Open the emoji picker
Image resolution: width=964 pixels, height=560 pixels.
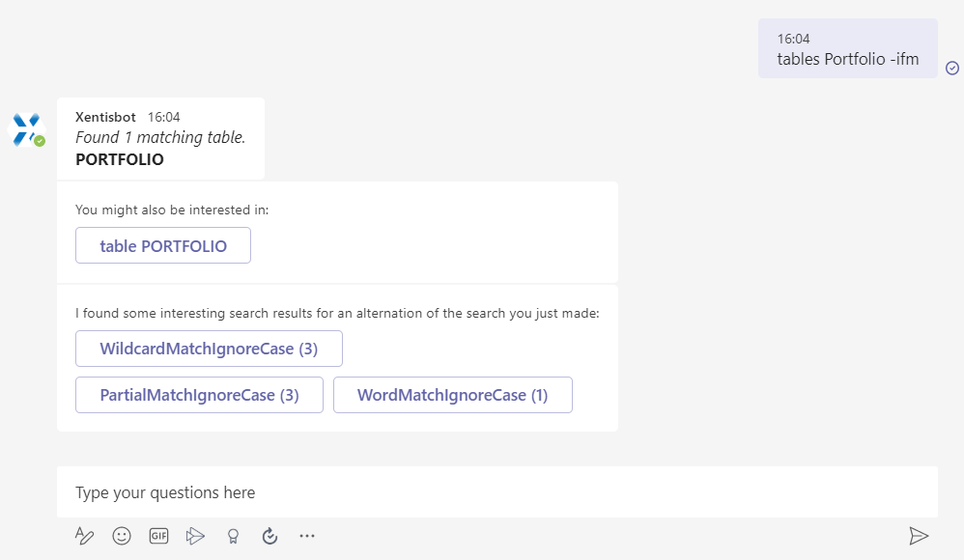tap(122, 536)
